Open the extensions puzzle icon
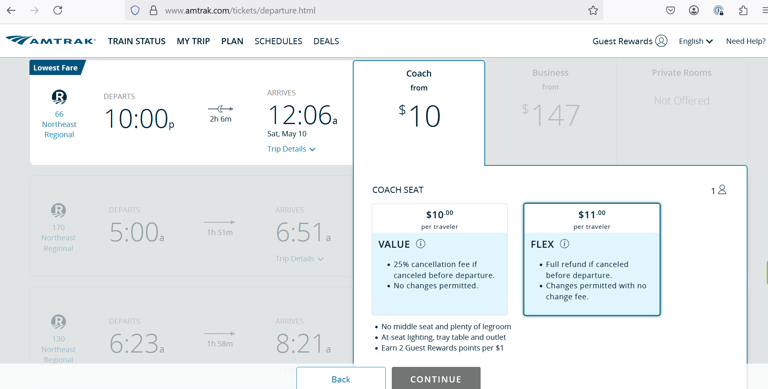 (x=743, y=10)
